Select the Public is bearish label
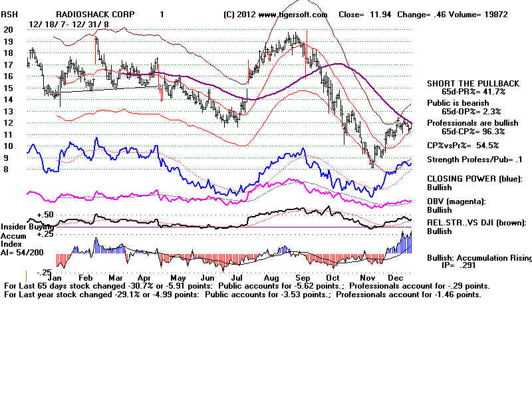Viewport: 532px width, 399px height. coord(458,103)
